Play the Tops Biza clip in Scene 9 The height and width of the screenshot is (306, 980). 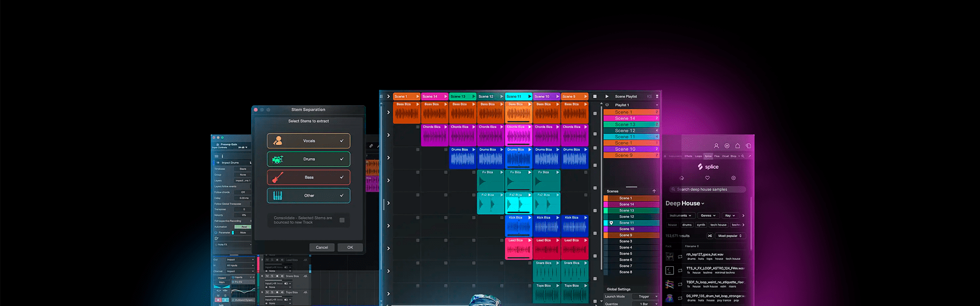[585, 286]
